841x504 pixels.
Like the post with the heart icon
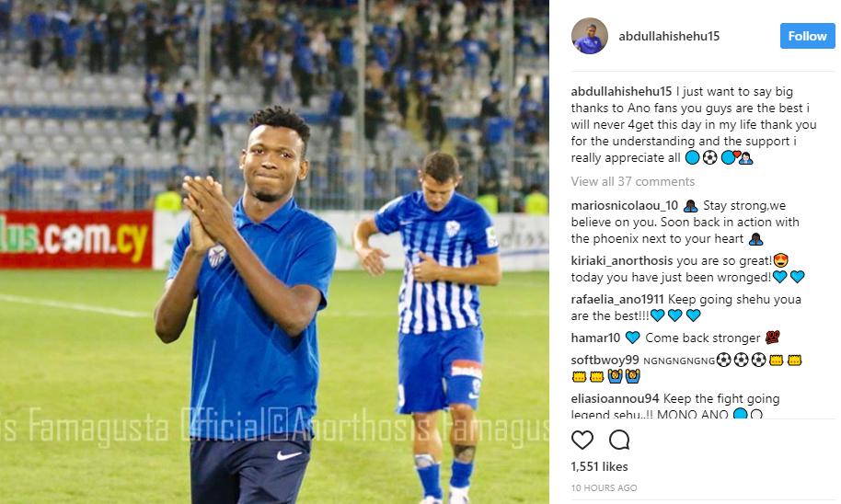click(x=582, y=441)
